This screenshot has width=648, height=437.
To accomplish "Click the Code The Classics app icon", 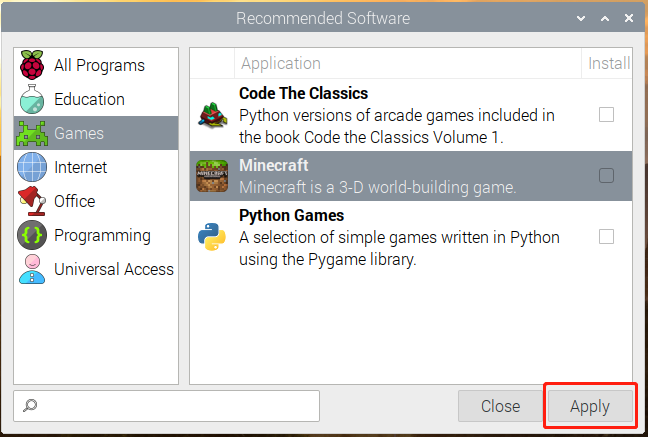I will pyautogui.click(x=212, y=115).
